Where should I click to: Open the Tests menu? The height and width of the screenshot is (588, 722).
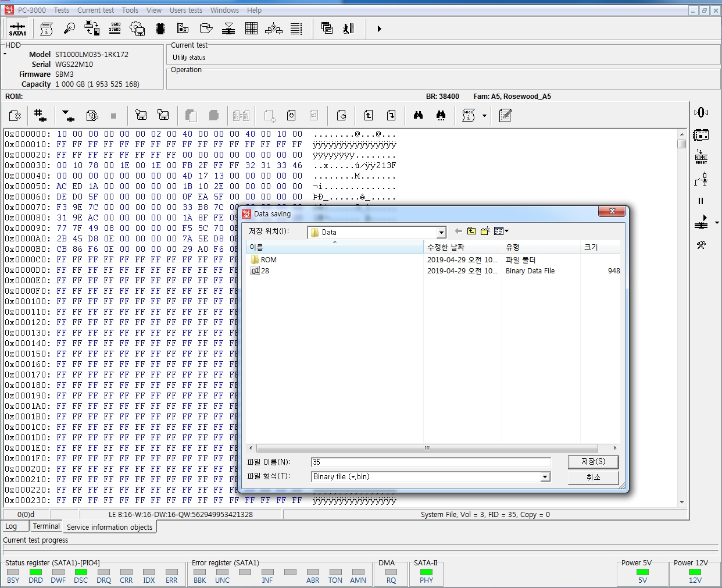[61, 10]
